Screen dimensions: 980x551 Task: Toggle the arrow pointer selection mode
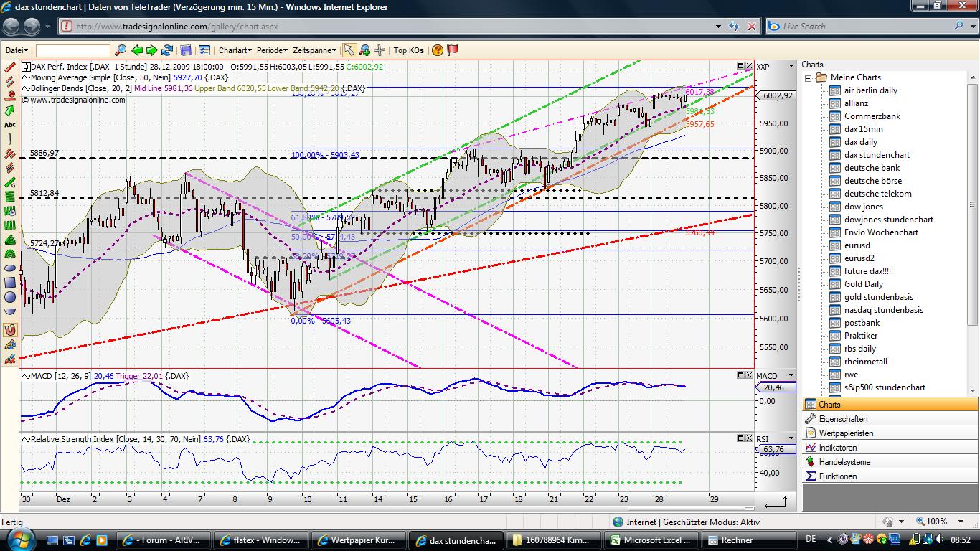[349, 50]
